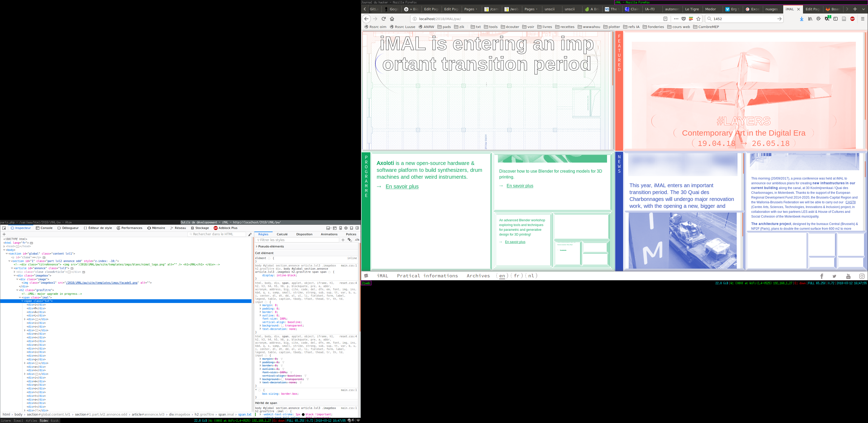Viewport: 868px width, 423px height.
Task: Open the Calculé rules tab
Action: (282, 235)
